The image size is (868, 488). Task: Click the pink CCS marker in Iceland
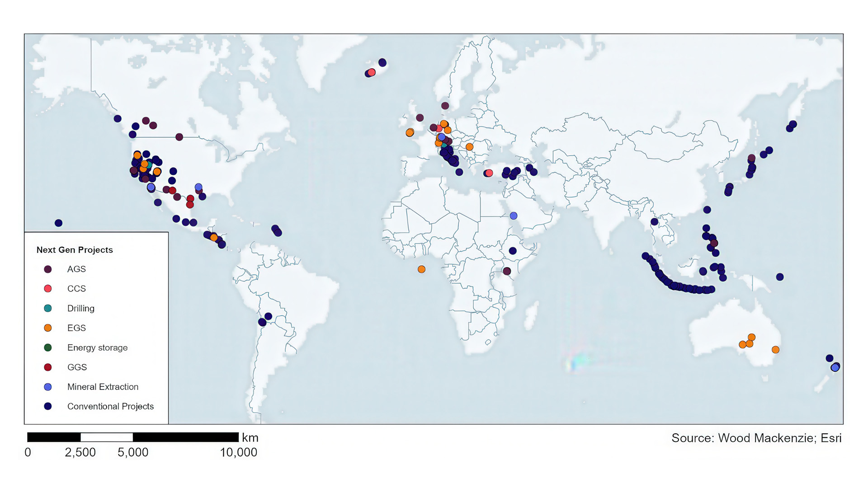[372, 72]
